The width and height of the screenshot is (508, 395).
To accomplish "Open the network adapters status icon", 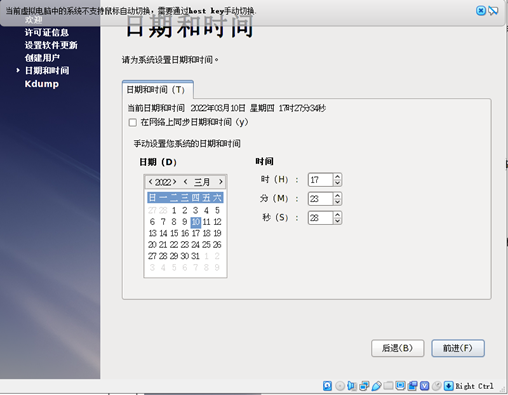I will point(364,386).
